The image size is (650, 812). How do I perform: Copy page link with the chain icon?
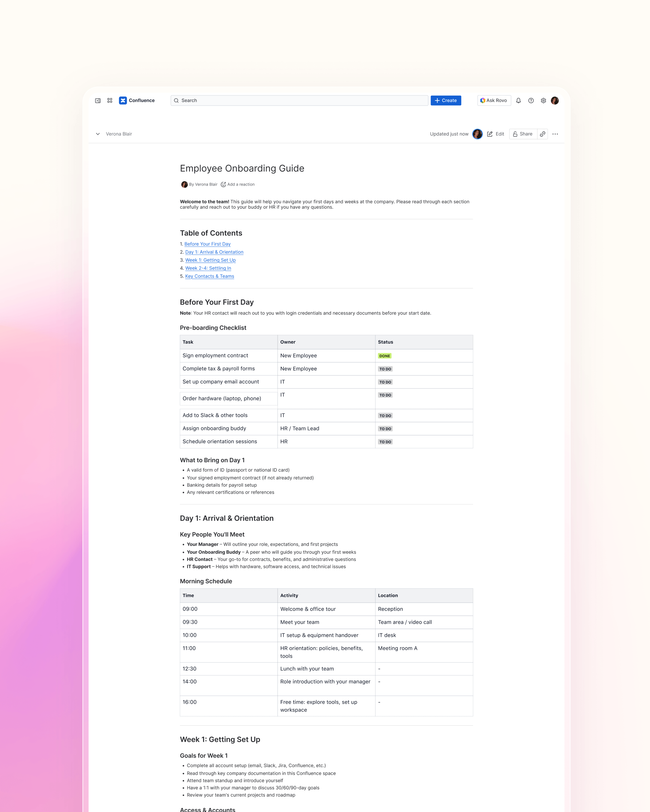542,134
